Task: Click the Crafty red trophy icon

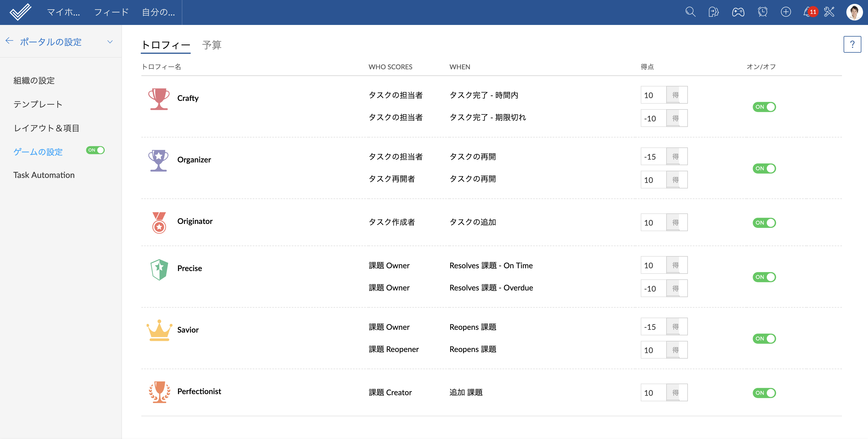Action: click(159, 99)
